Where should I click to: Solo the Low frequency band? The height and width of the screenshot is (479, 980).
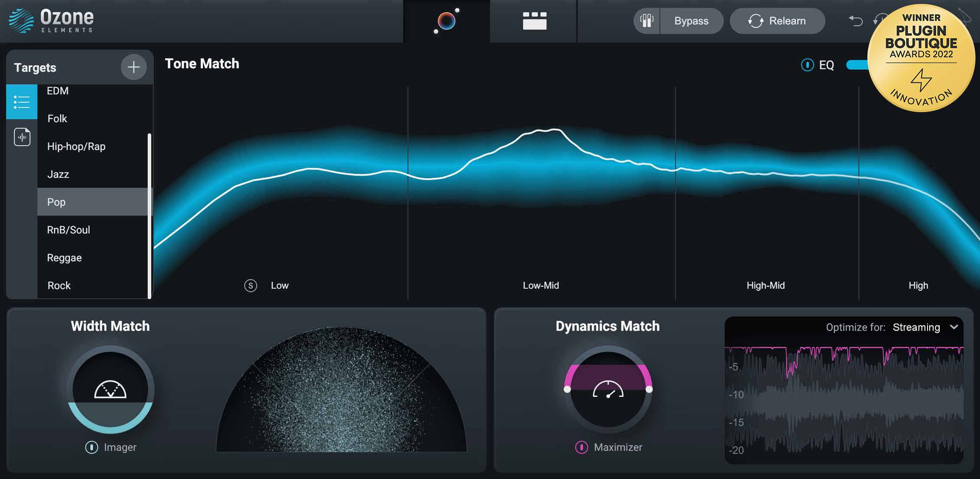[251, 285]
